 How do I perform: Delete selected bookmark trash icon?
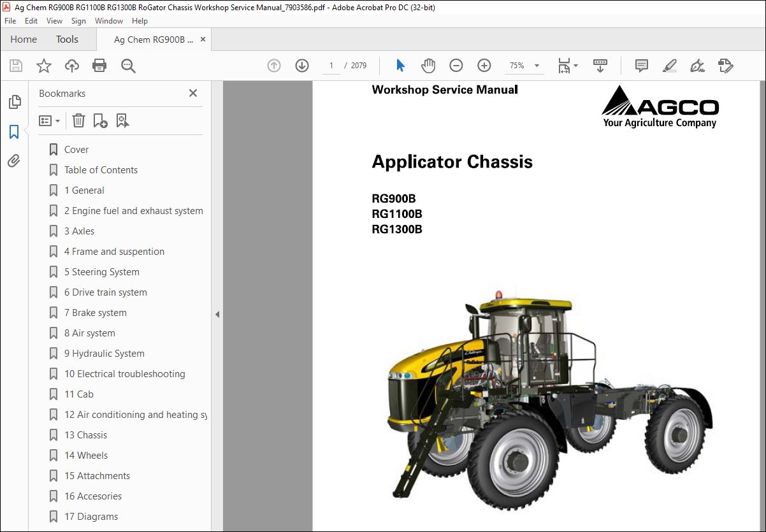coord(78,120)
